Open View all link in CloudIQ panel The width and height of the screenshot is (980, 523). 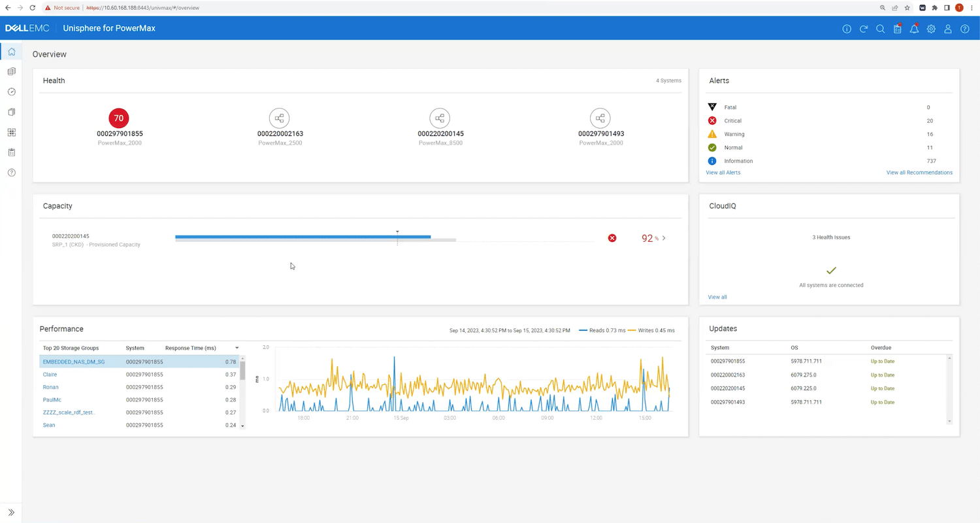pyautogui.click(x=717, y=297)
